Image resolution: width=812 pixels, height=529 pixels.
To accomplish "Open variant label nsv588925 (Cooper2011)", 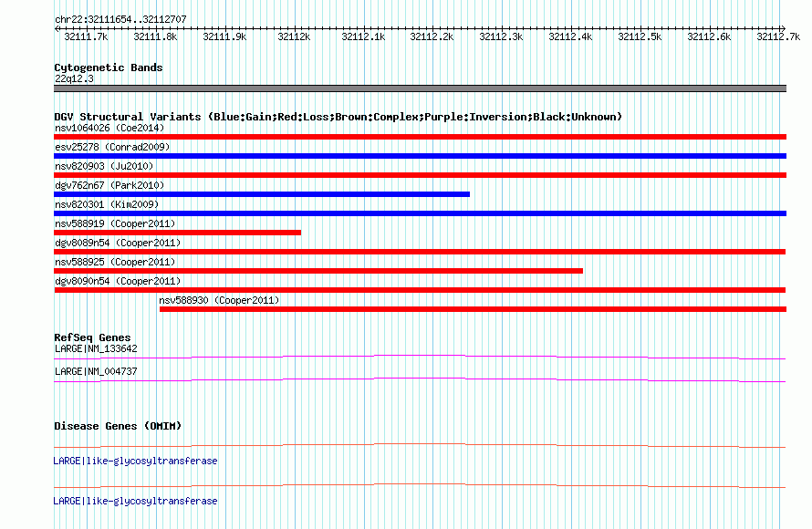I will 115,262.
